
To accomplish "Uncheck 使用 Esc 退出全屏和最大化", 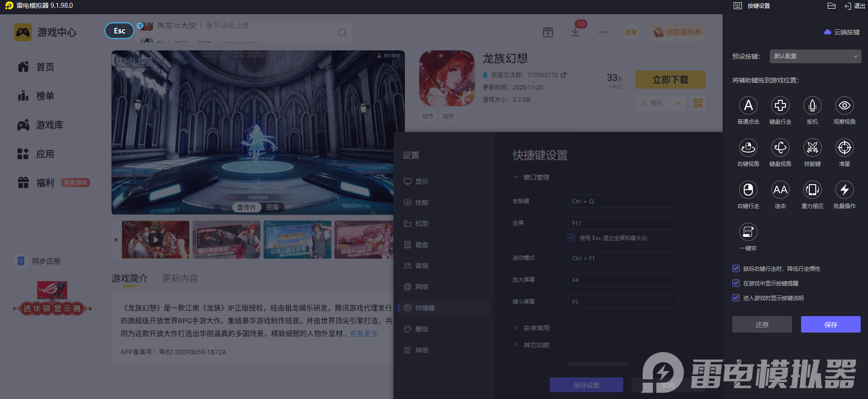I will (x=571, y=238).
